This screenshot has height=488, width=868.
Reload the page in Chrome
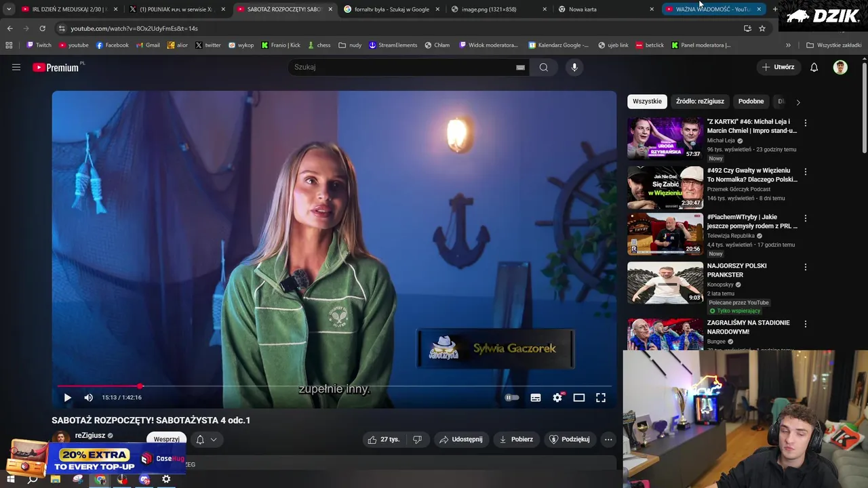(42, 28)
